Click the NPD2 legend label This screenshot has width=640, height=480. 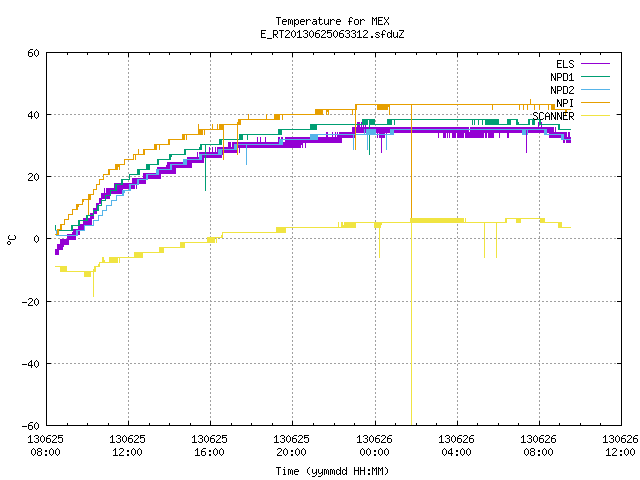coord(562,90)
